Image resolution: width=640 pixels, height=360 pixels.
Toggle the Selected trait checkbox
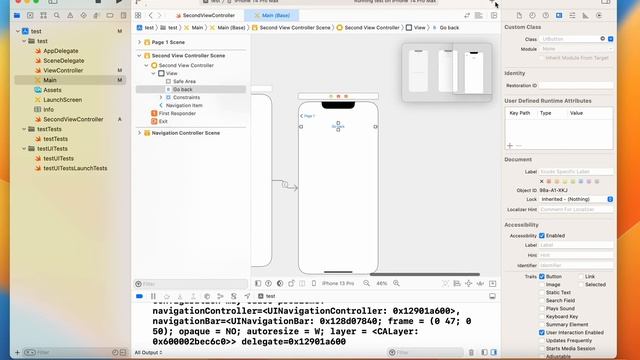581,284
